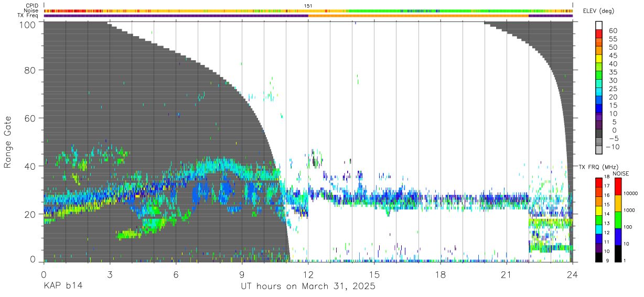Click the CPID value '151'
This screenshot has height=297, width=644.
pos(308,6)
